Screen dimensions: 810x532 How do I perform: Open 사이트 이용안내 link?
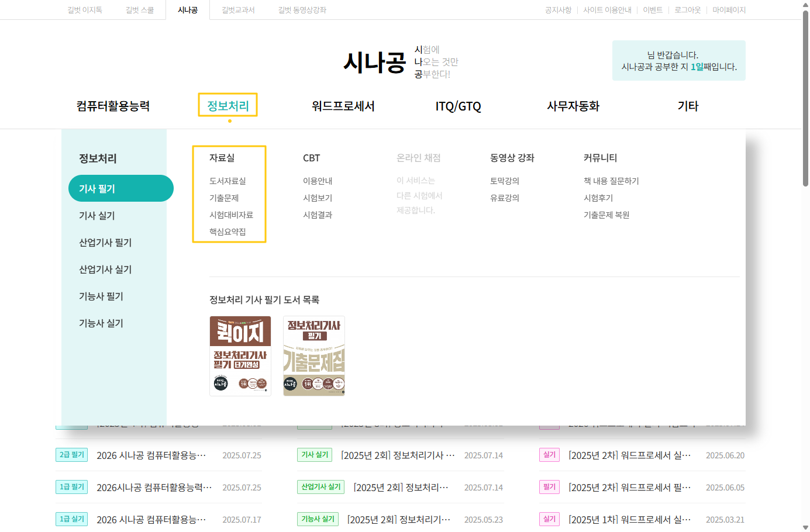point(607,10)
